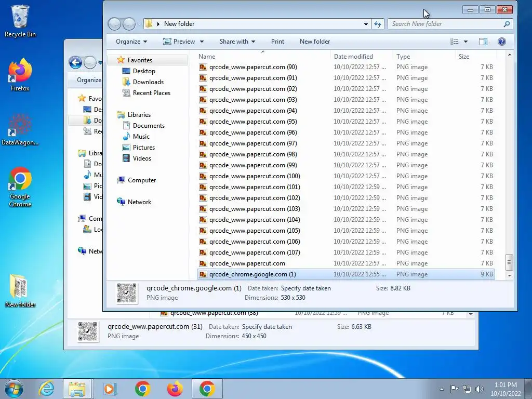Screen dimensions: 532x399
Task: Open Windows Media Player from taskbar
Action: coord(110,389)
